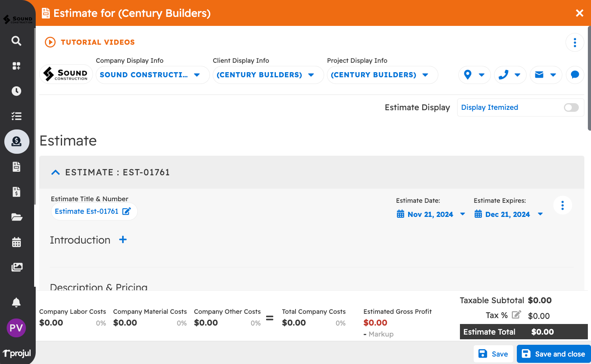Open the photo gallery sidebar icon
Screen dimensions: 591x364
(x=16, y=267)
